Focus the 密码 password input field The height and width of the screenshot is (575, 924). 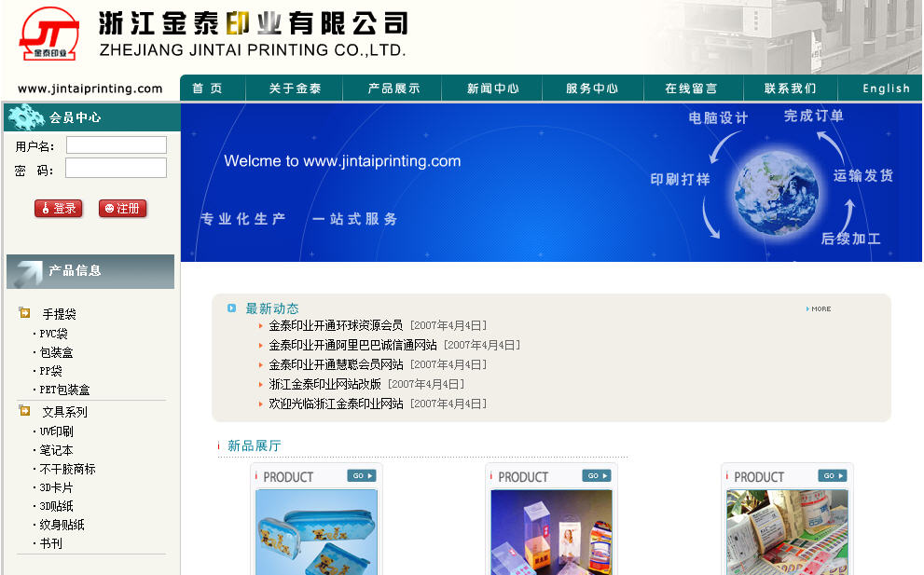click(x=116, y=169)
